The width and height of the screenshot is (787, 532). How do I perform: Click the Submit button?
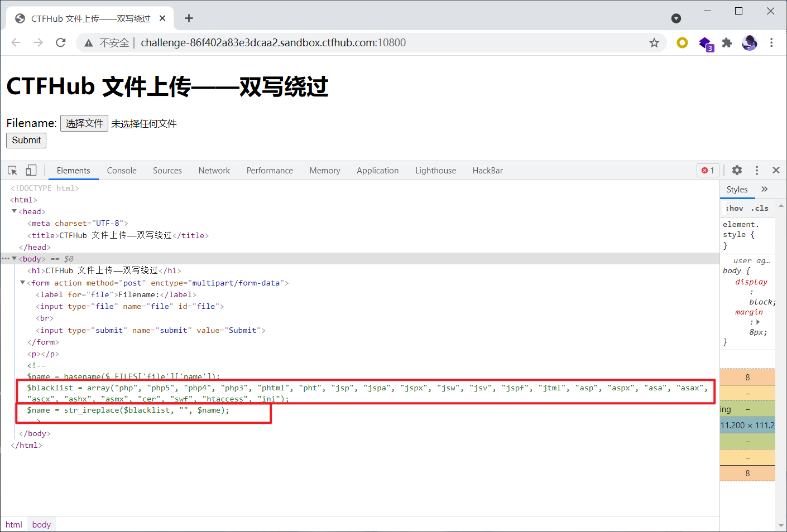point(26,141)
